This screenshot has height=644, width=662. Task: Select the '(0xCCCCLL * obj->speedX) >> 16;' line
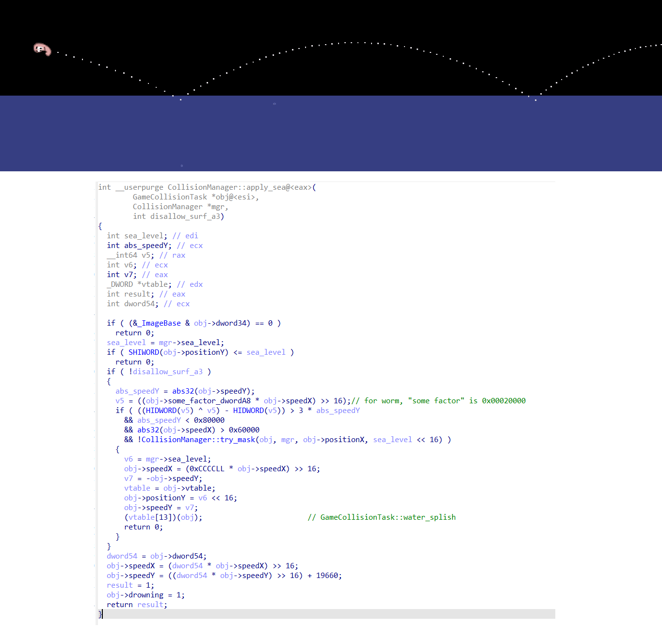(x=222, y=469)
